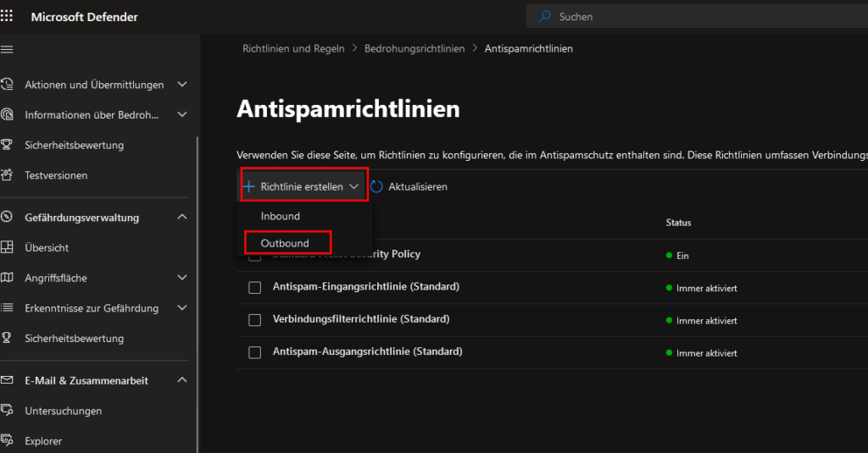The image size is (868, 453).
Task: Click the Aktionen und Übermittlungen icon
Action: [7, 85]
